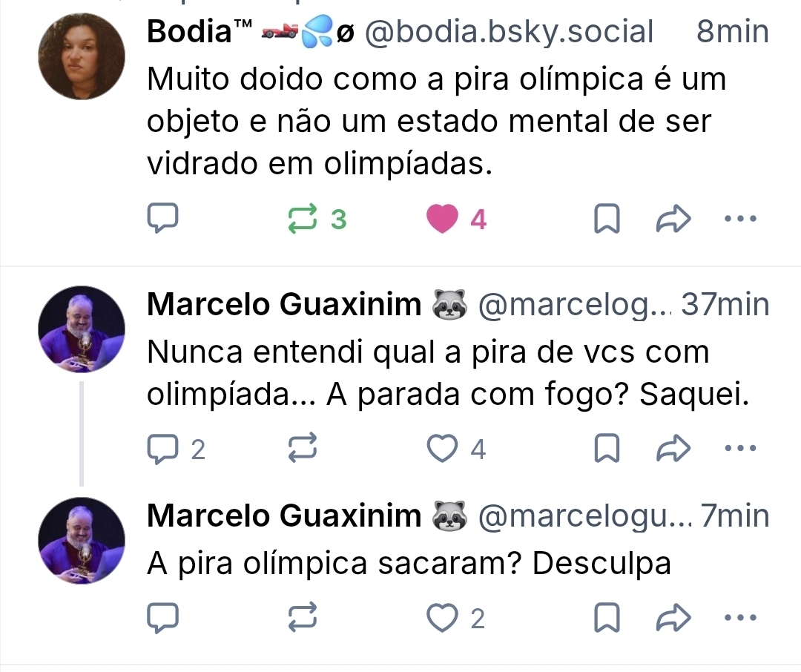Open 'A pira olímpica sacaram? Desculpa' post text
Screen dimensions: 801x672
point(409,564)
